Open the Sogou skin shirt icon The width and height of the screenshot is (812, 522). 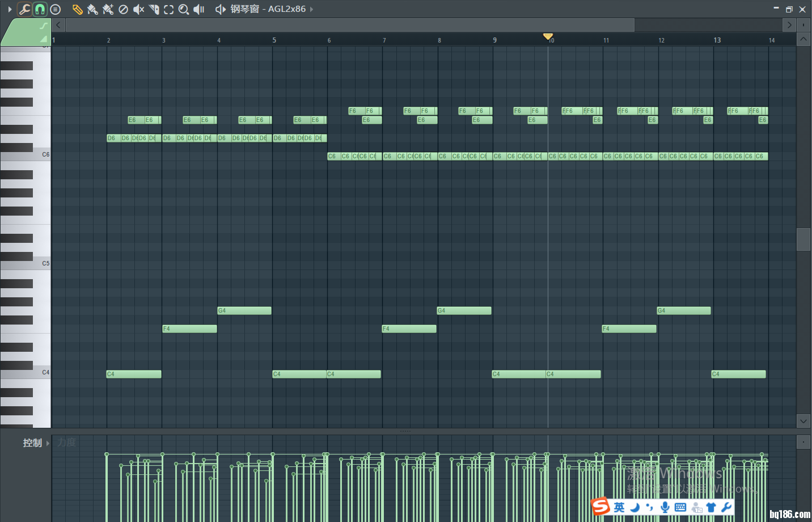[x=711, y=507]
